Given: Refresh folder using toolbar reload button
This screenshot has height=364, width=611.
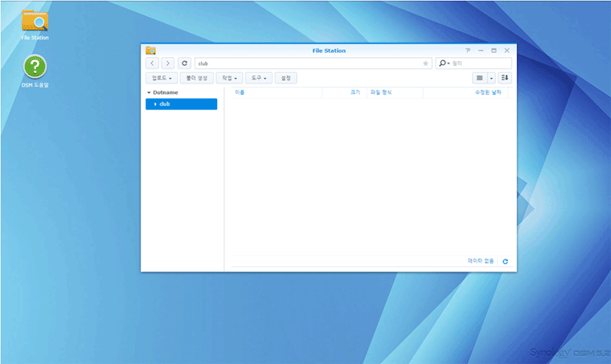Looking at the screenshot, I should pyautogui.click(x=185, y=63).
